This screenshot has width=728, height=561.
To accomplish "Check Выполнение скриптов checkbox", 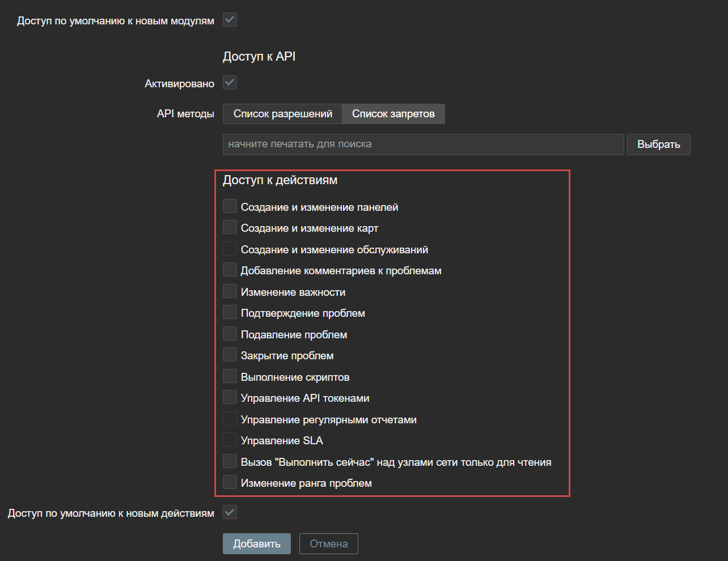I will (x=230, y=376).
